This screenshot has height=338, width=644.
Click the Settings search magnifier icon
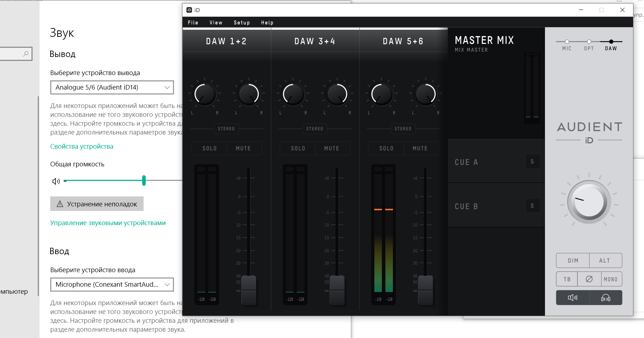[26, 54]
